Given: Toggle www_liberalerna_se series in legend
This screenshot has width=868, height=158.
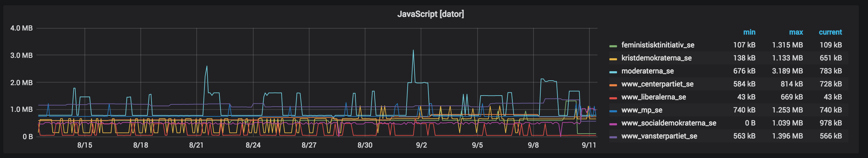Looking at the screenshot, I should [x=654, y=97].
